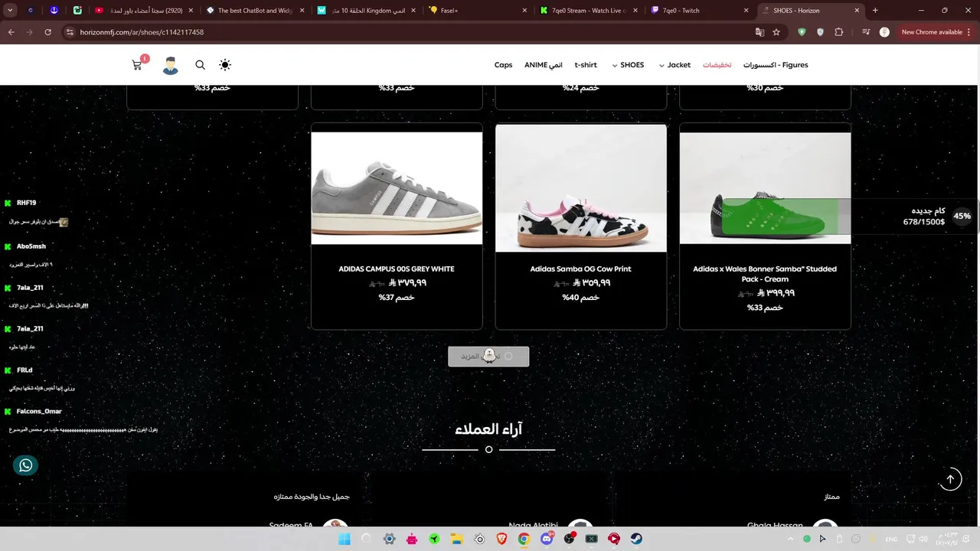Expand the Jacket dropdown menu
The height and width of the screenshot is (551, 980).
pyautogui.click(x=675, y=65)
